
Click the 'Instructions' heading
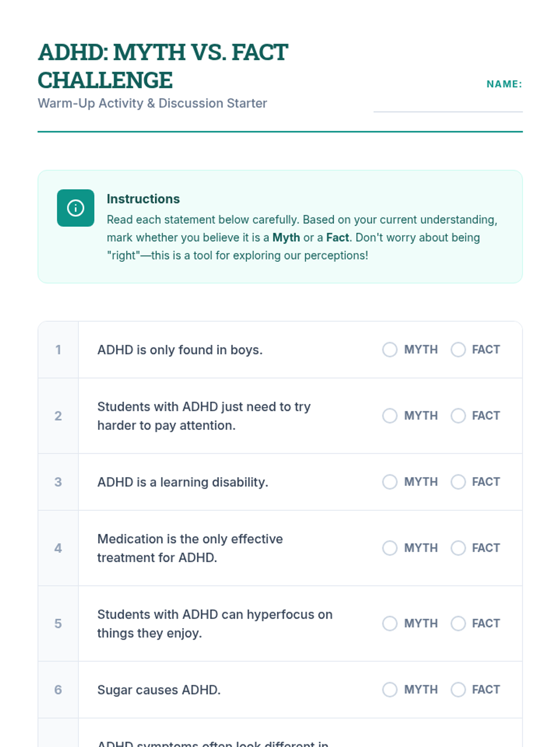[143, 199]
